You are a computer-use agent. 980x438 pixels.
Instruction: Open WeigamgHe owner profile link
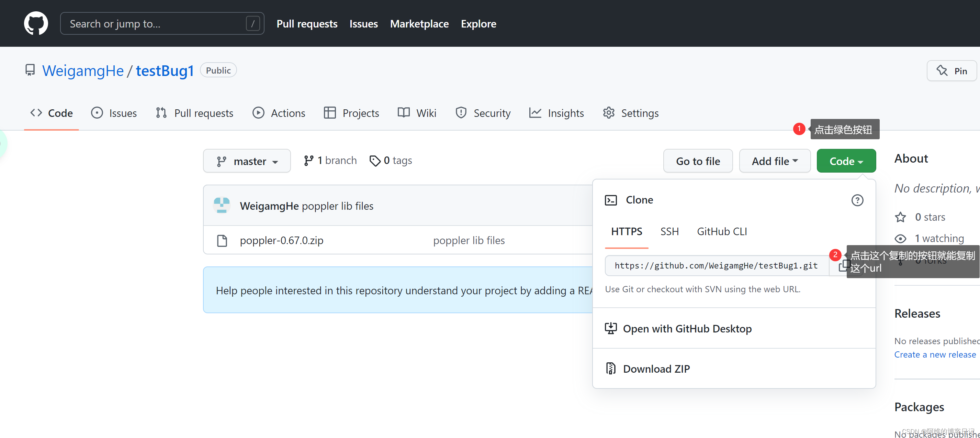pos(83,71)
